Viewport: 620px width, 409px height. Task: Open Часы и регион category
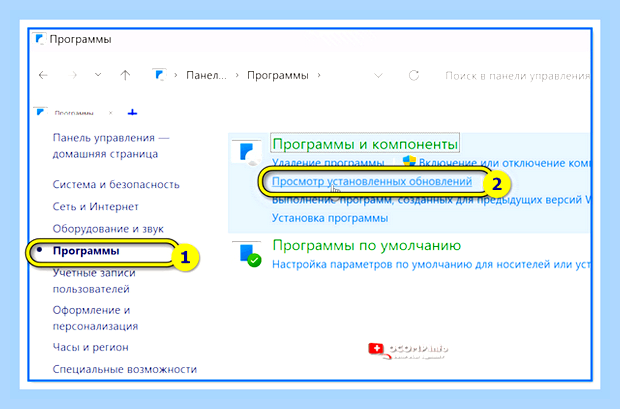click(91, 347)
